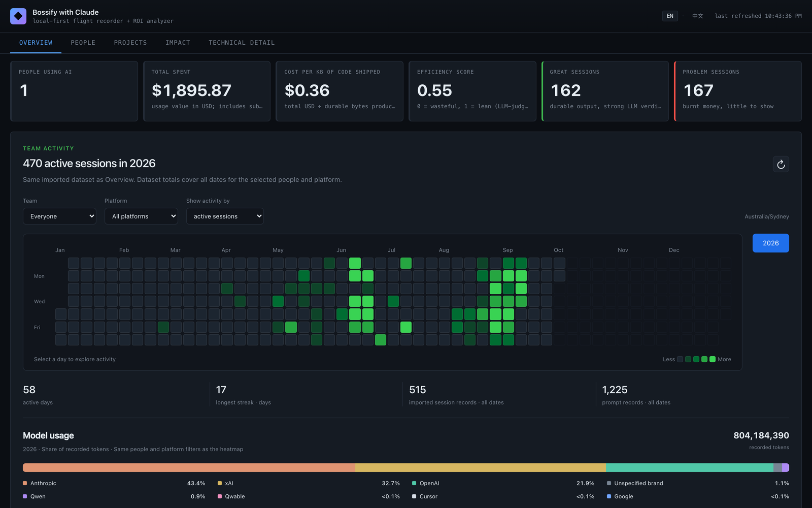
Task: Click the Qwable legend swatch
Action: click(x=220, y=496)
